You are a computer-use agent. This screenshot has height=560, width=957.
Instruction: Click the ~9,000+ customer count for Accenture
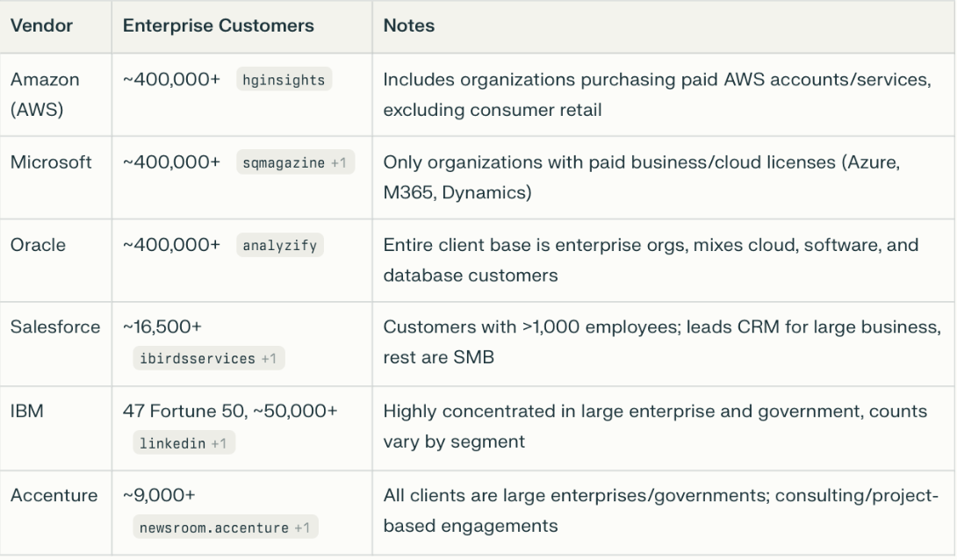point(160,495)
